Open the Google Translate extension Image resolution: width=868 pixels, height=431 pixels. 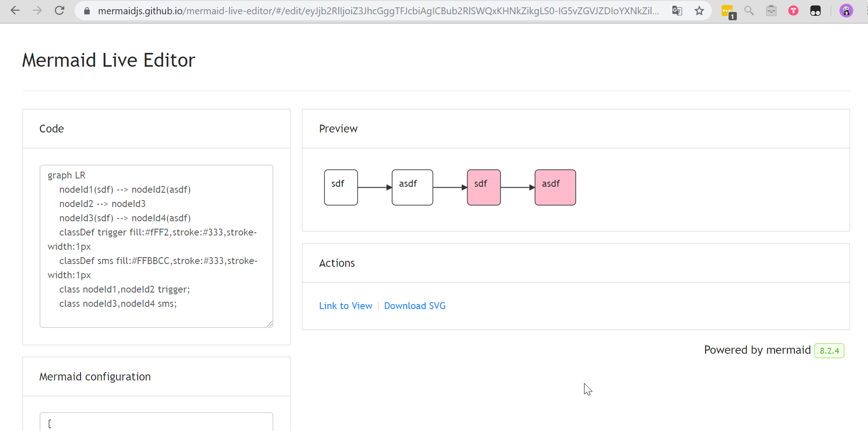pyautogui.click(x=677, y=10)
